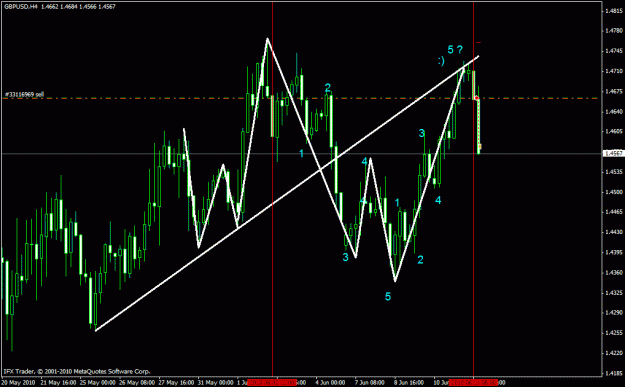Select the orange dashed sell order line
Image resolution: width=625 pixels, height=387 pixels.
pos(301,98)
